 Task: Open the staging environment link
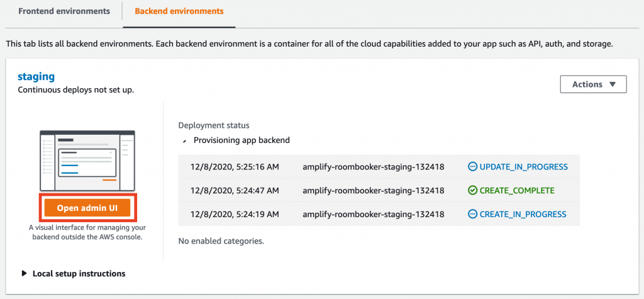point(36,77)
